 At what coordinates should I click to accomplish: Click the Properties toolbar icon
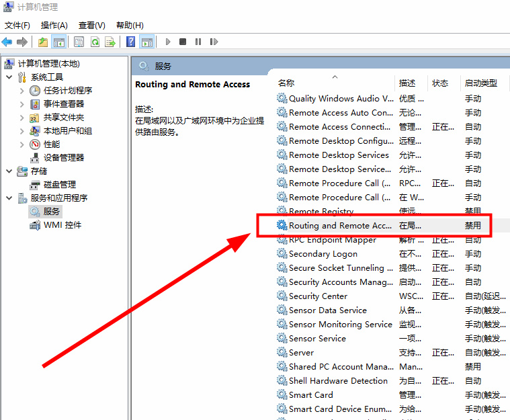(79, 42)
